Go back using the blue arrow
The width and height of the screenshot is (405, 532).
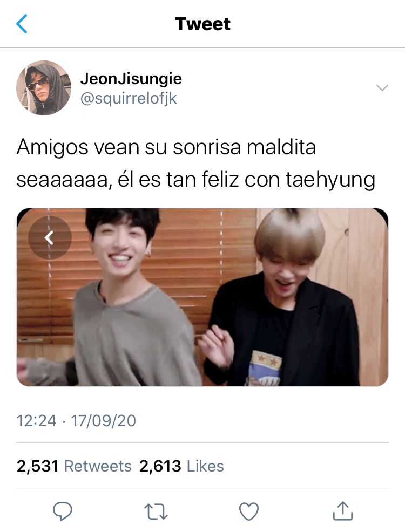pyautogui.click(x=22, y=24)
